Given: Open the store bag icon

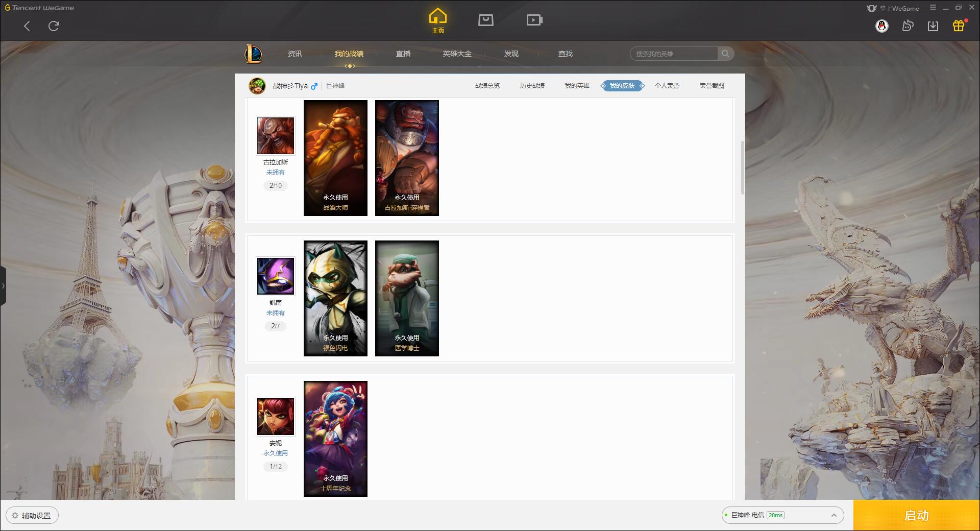Looking at the screenshot, I should (486, 20).
